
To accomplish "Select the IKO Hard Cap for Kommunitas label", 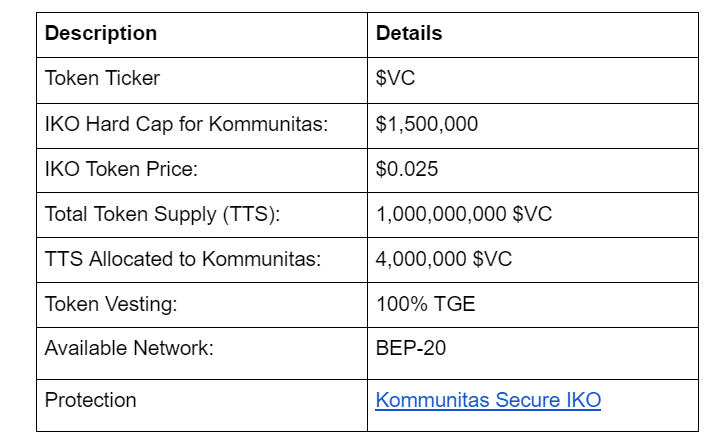I will 187,124.
